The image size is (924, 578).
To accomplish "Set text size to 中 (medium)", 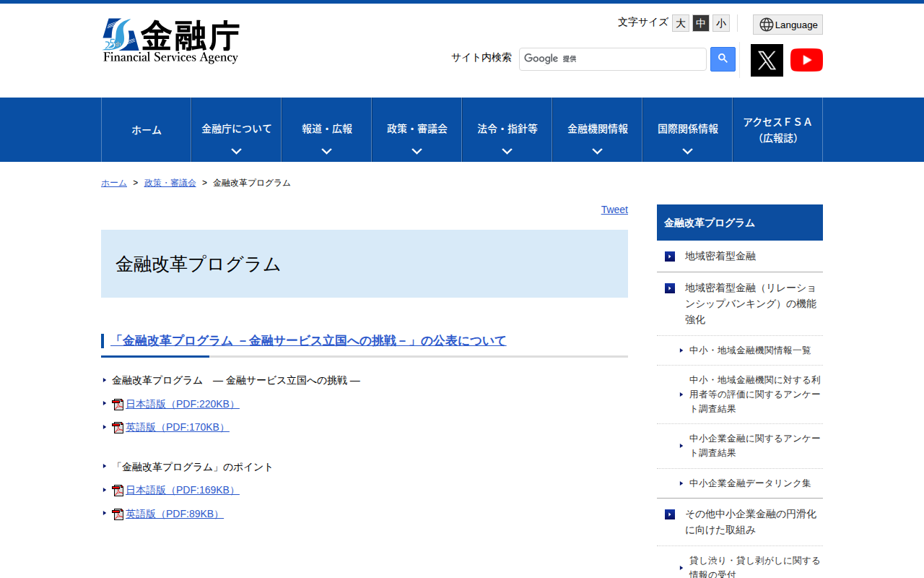I will tap(701, 23).
